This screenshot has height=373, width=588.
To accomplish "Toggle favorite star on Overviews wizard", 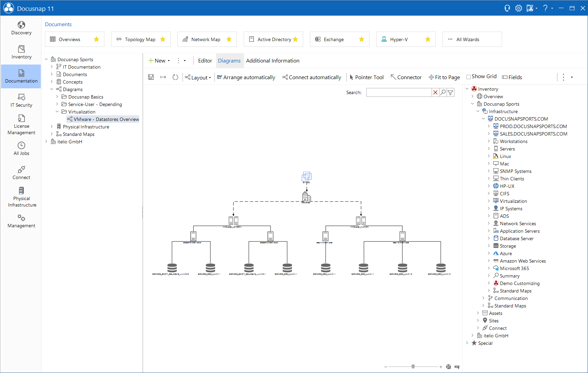I will coord(97,39).
